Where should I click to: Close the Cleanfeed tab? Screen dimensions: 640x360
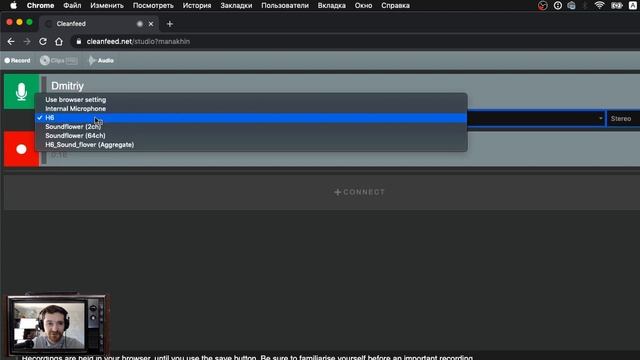pos(151,24)
